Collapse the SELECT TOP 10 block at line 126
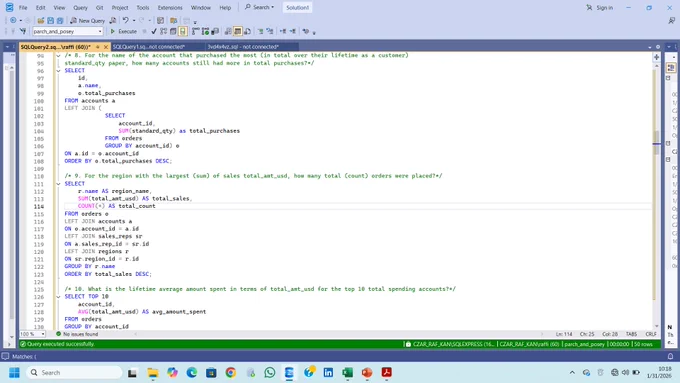 [x=59, y=297]
